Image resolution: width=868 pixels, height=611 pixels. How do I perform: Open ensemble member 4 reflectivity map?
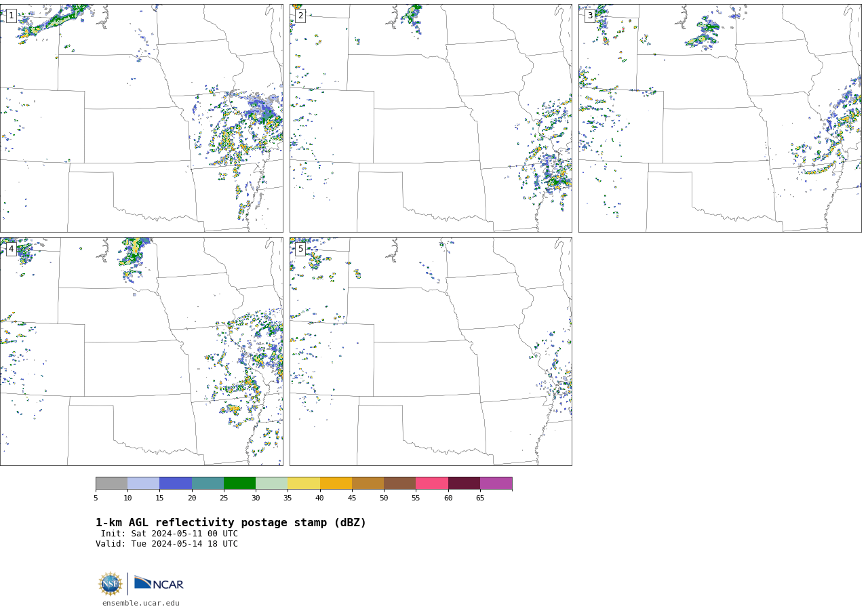click(x=141, y=351)
